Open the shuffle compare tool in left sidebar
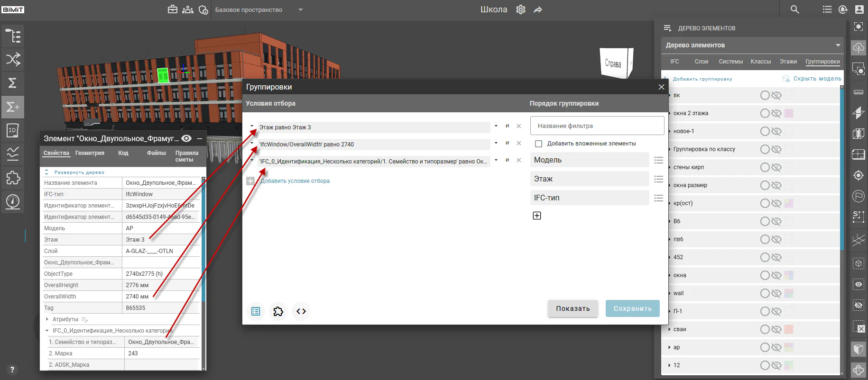 [13, 59]
